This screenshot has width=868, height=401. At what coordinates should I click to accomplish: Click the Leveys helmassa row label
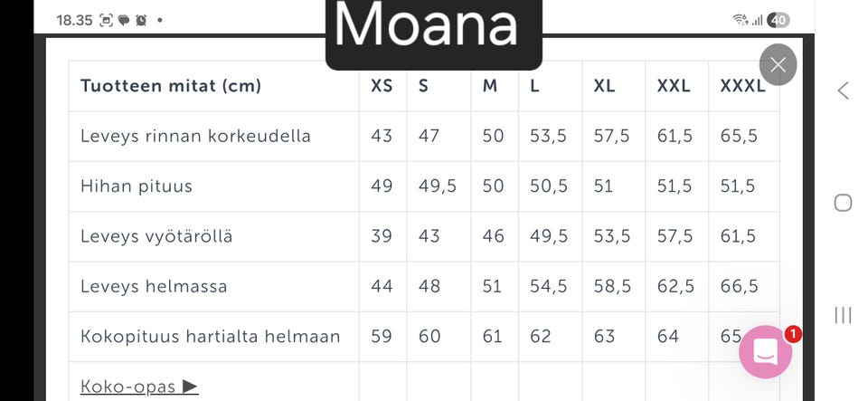point(154,287)
